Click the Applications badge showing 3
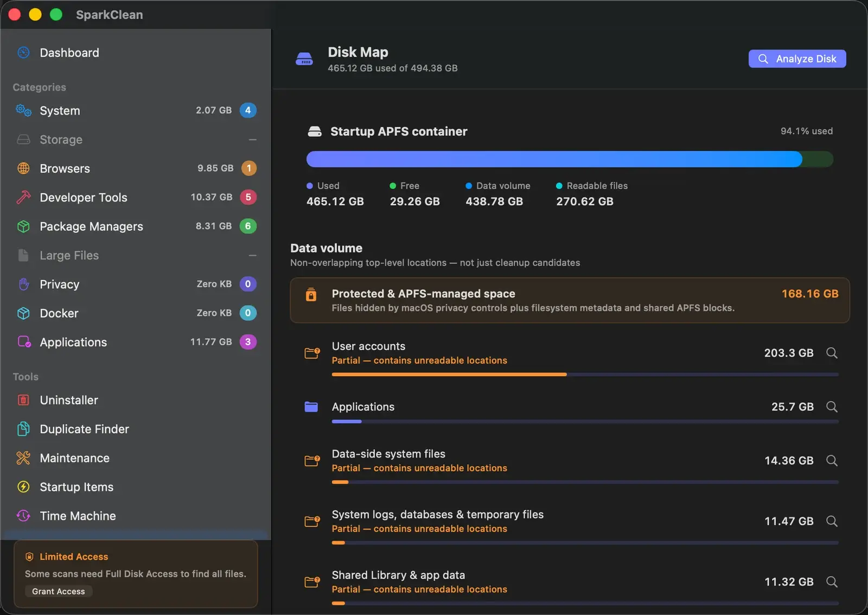Screen dimensions: 868x615 pyautogui.click(x=248, y=342)
